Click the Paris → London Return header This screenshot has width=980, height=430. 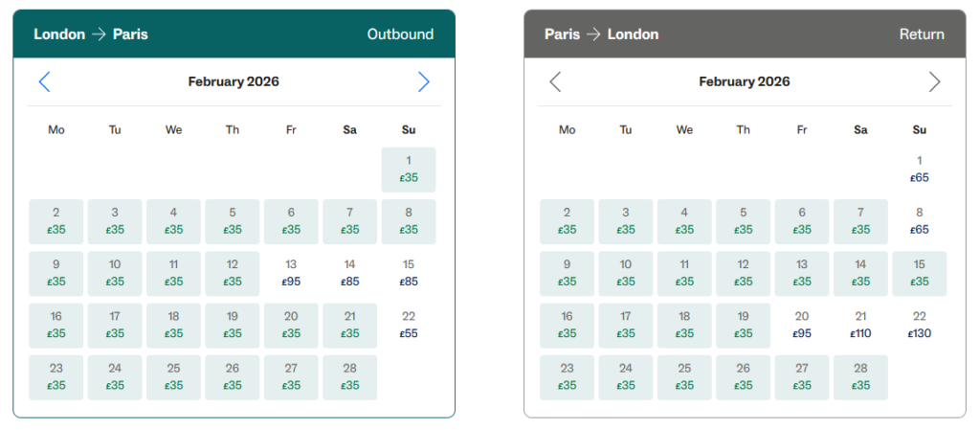click(745, 34)
